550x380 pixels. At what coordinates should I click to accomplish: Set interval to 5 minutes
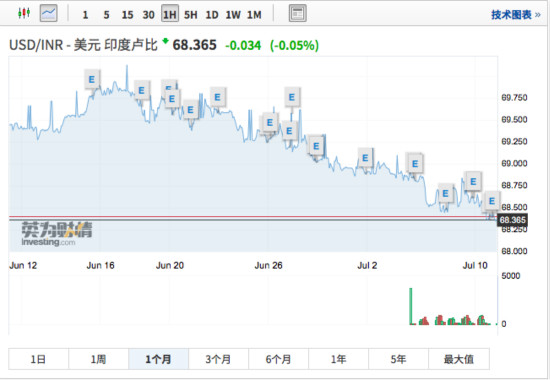coord(106,15)
